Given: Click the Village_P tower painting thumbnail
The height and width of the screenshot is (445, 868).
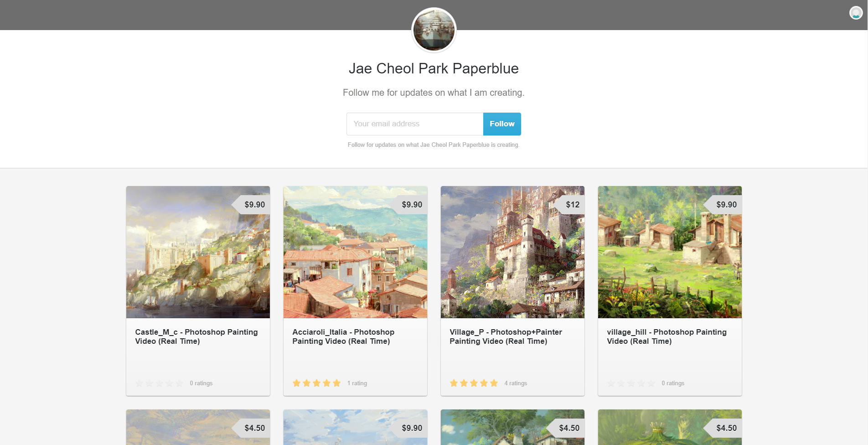Looking at the screenshot, I should [x=512, y=252].
